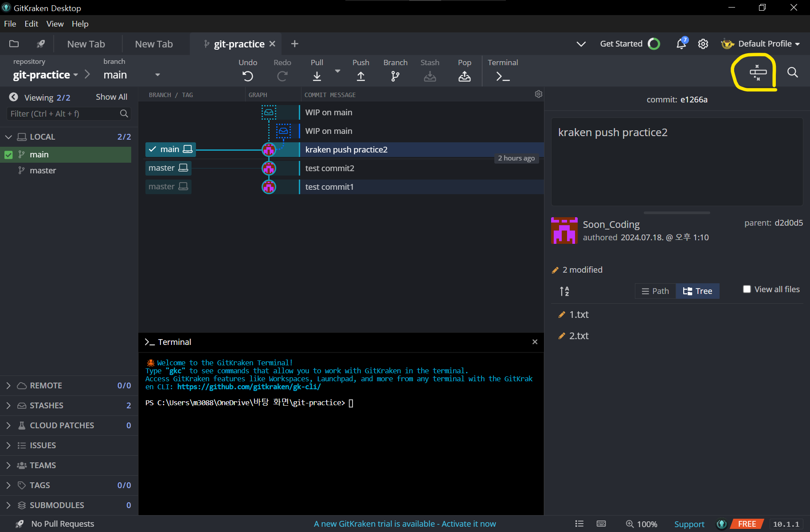Open the repository management folder icon

point(14,44)
